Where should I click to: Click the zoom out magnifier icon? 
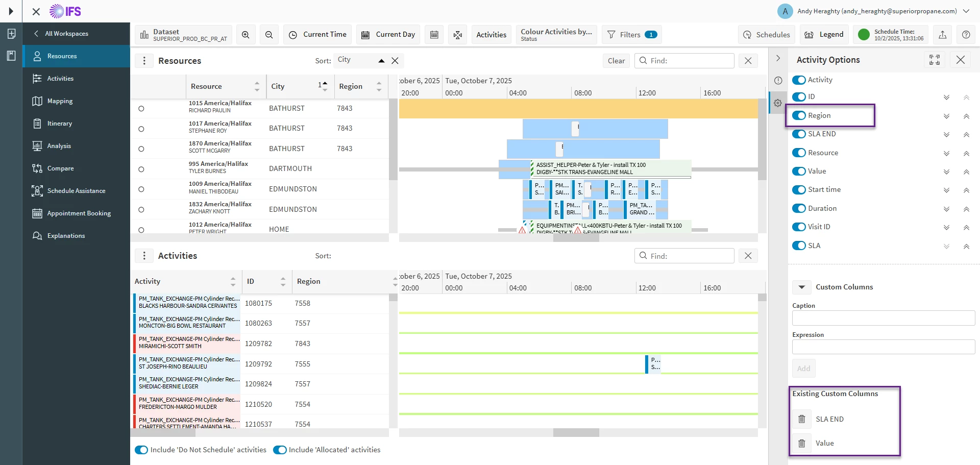click(x=269, y=35)
